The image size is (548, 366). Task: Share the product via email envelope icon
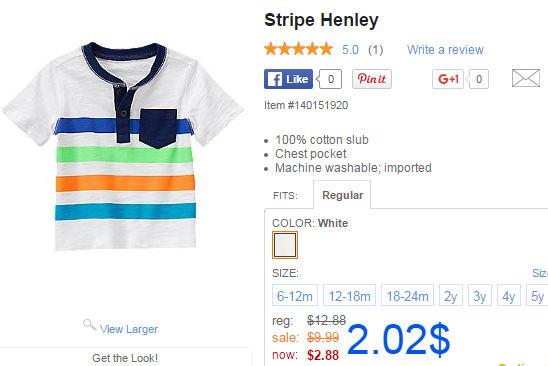pyautogui.click(x=526, y=78)
